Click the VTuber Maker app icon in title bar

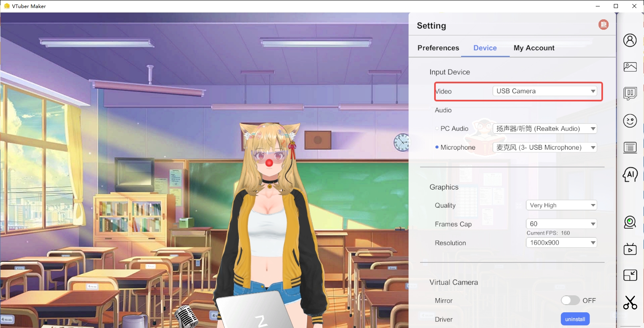(x=6, y=6)
